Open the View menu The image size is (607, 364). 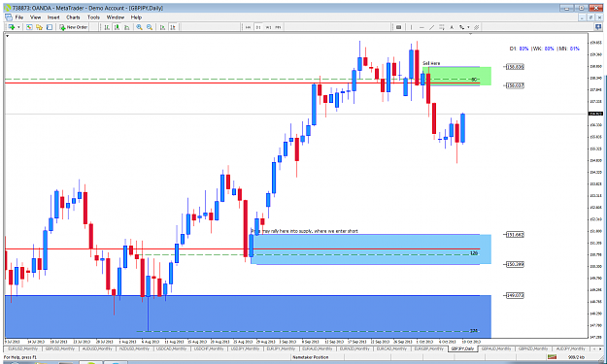(35, 17)
